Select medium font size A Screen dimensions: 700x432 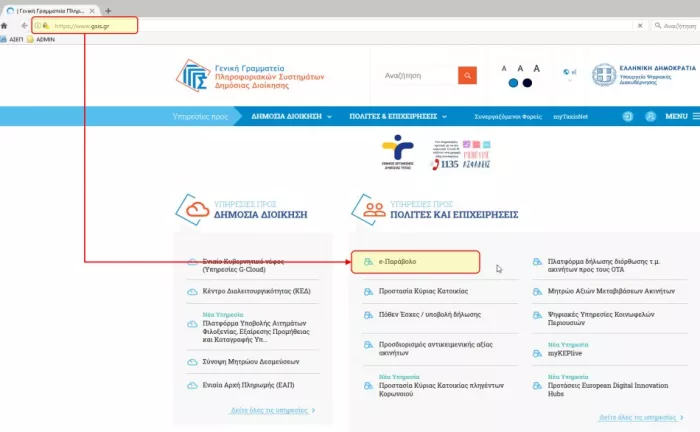pyautogui.click(x=520, y=68)
